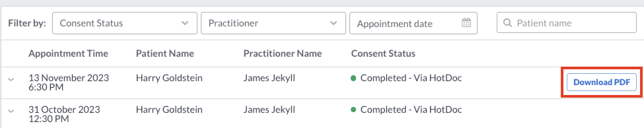The height and width of the screenshot is (128, 644).
Task: Click the Appointment Time column header
Action: coord(68,53)
